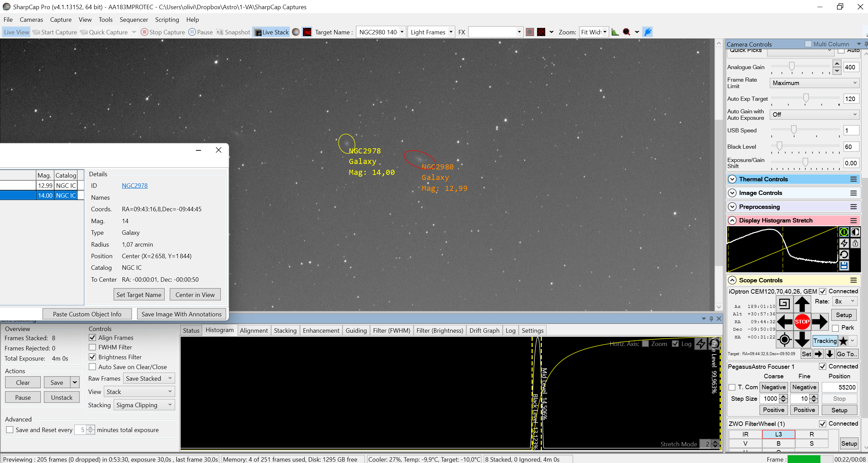Image resolution: width=868 pixels, height=463 pixels.
Task: Reset the display histogram stretch
Action: point(844,254)
